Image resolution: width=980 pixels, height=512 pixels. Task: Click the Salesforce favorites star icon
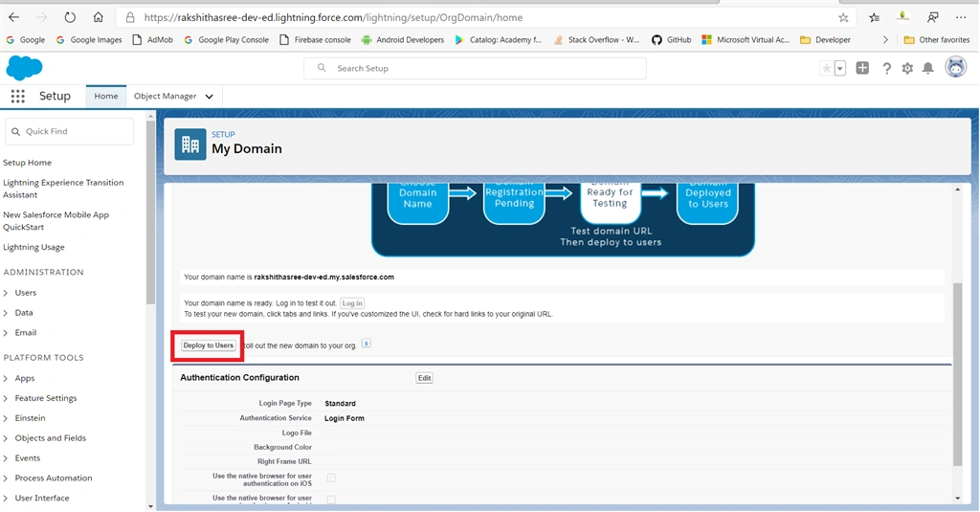[826, 68]
